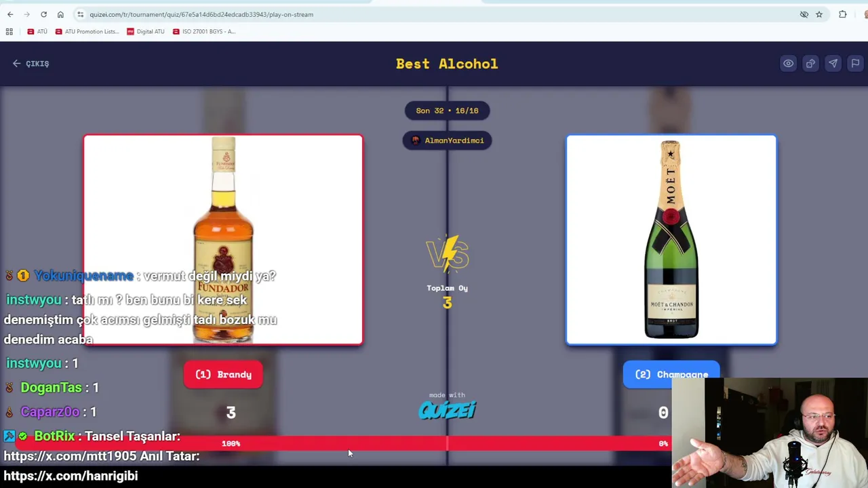
Task: Vote for (1) Brandy button
Action: (x=223, y=374)
